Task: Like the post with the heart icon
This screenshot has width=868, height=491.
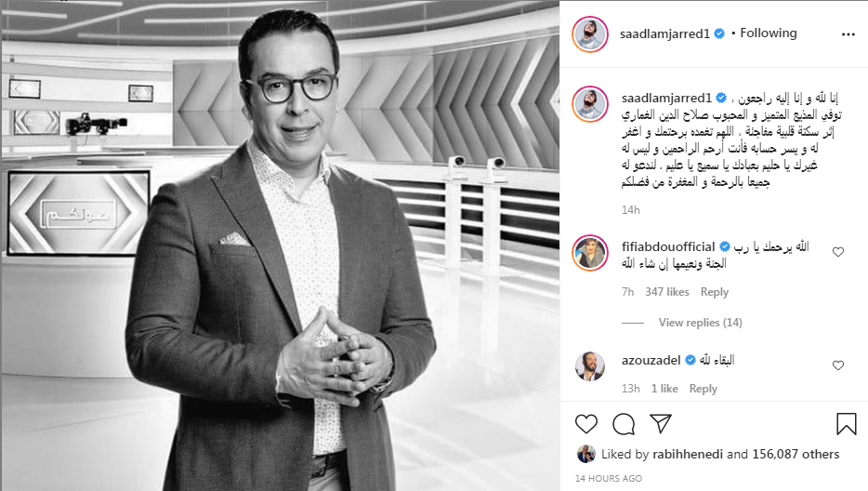Action: click(x=586, y=424)
